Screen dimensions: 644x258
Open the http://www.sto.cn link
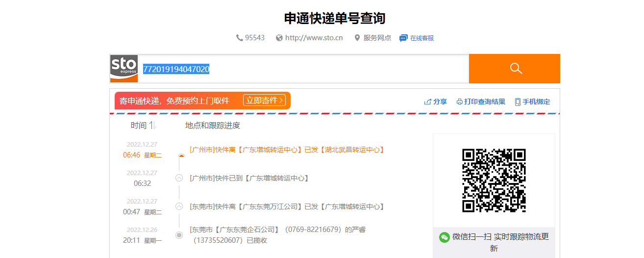314,38
